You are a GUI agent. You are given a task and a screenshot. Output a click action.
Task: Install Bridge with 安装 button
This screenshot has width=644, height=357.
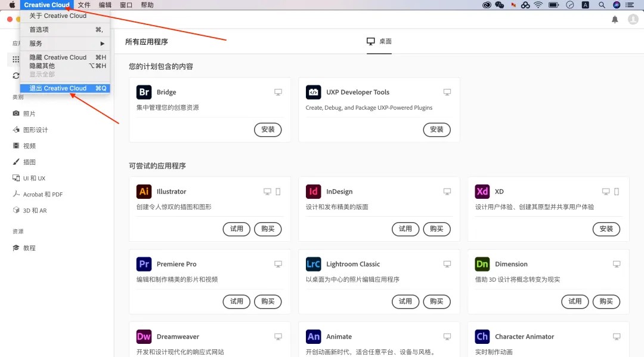[268, 130]
